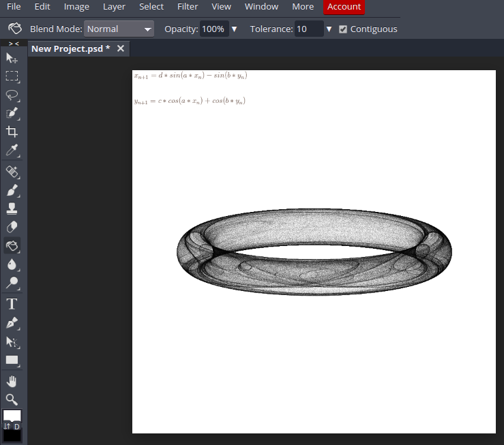Open the Layer menu
The image size is (504, 445).
(x=114, y=7)
